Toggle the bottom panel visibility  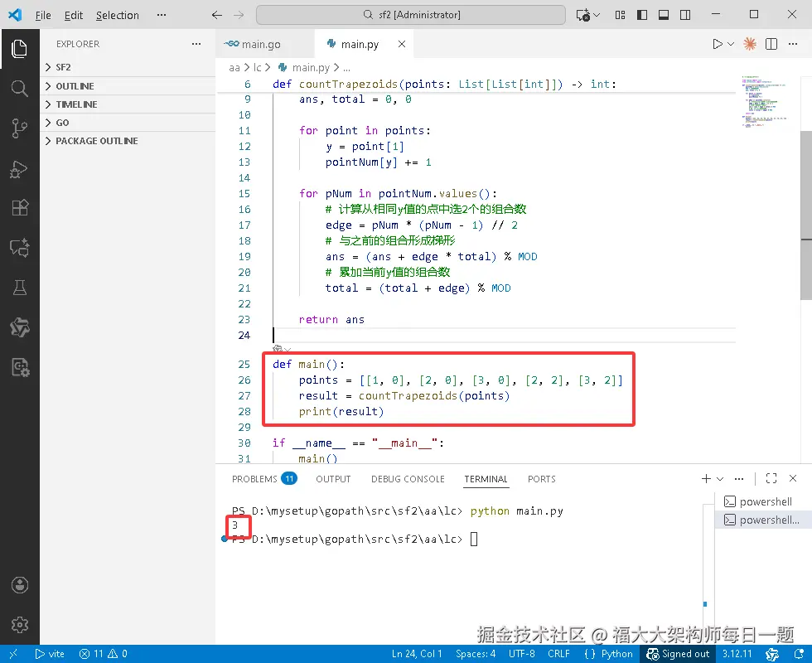click(664, 15)
